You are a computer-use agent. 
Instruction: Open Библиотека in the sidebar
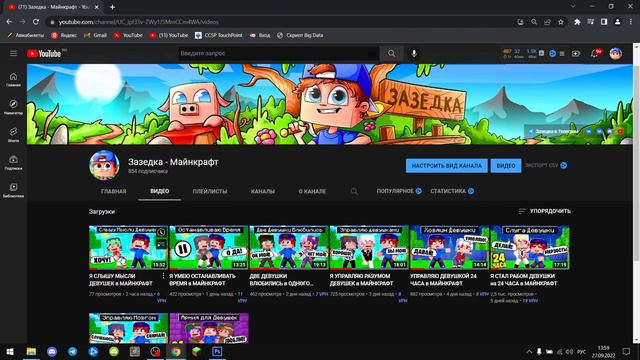13,190
